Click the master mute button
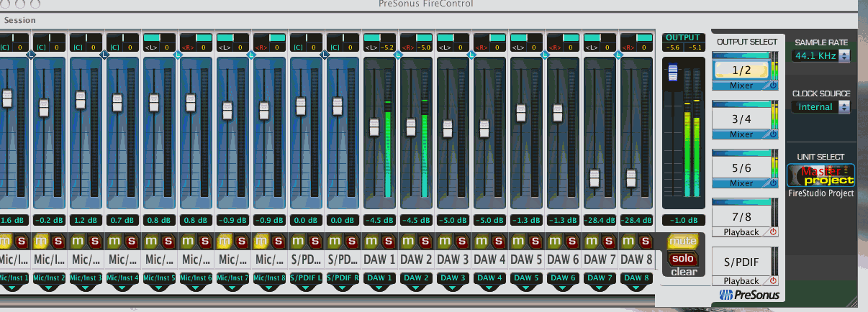 coord(682,242)
